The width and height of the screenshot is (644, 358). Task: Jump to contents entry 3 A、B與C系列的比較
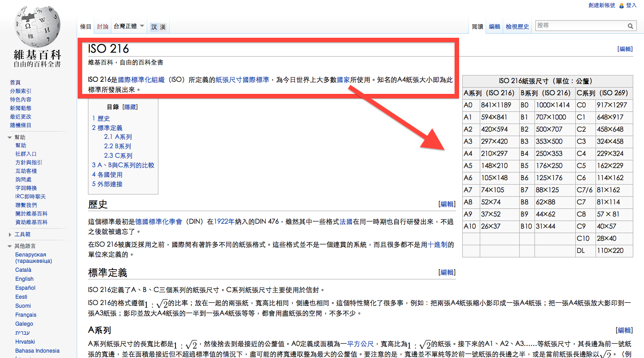123,165
